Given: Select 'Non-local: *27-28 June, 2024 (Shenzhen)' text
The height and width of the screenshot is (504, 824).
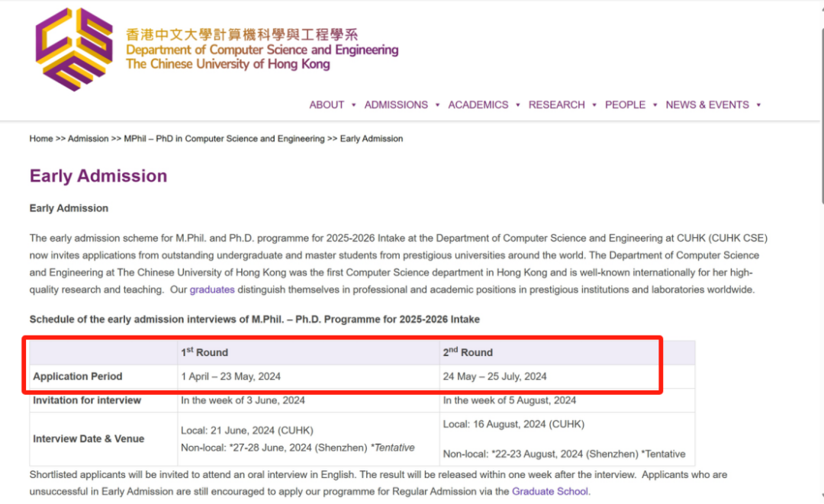Looking at the screenshot, I should point(274,448).
